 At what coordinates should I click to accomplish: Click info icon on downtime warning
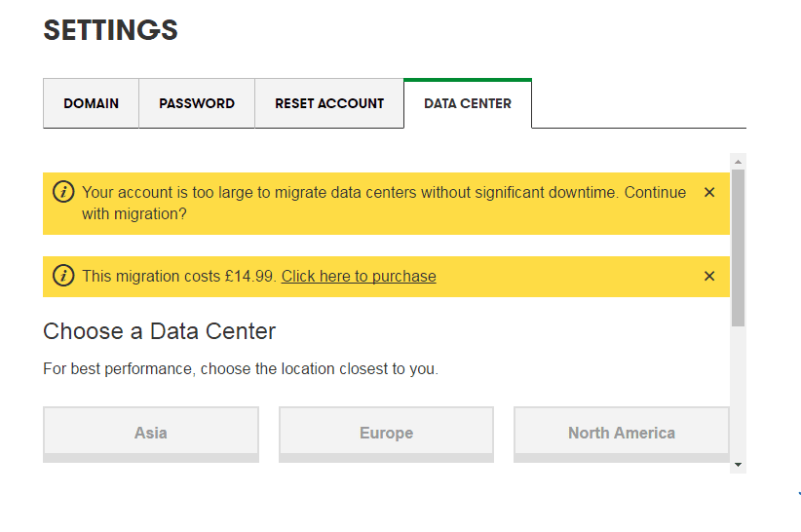tap(63, 192)
